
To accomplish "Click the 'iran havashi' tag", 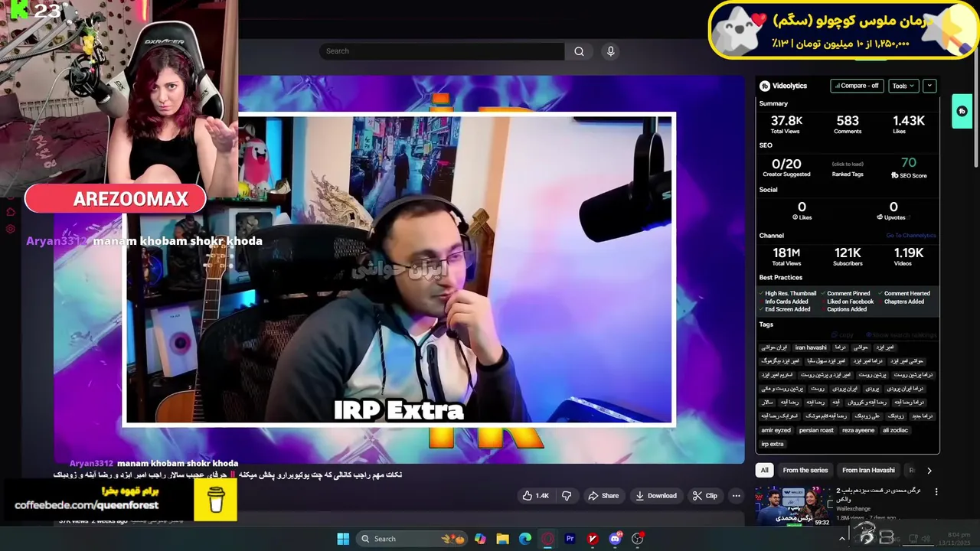I will coord(811,347).
